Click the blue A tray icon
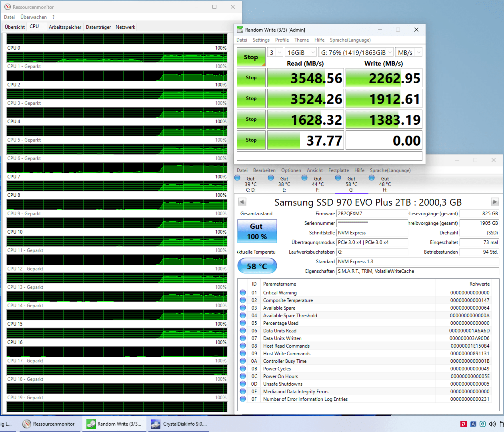 pos(473,424)
